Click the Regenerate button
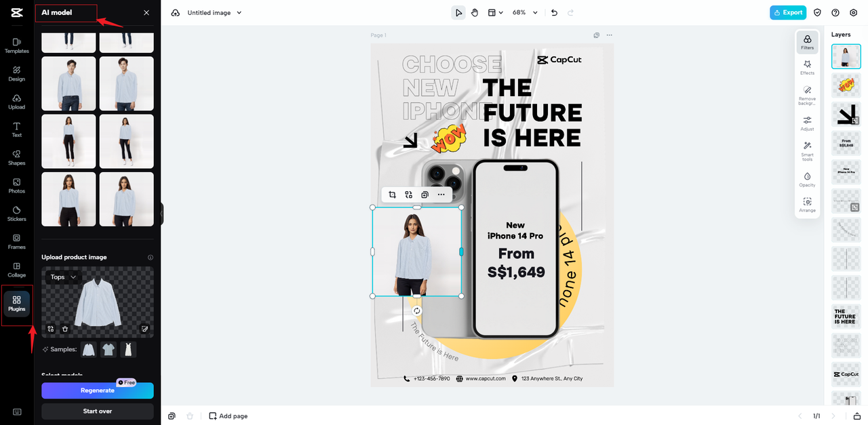 [x=98, y=390]
